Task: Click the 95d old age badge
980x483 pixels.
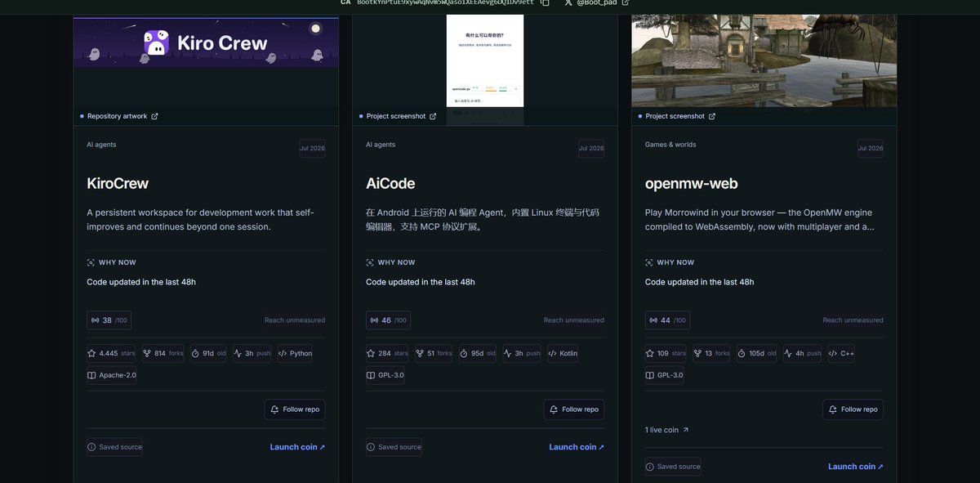Action: pos(479,353)
